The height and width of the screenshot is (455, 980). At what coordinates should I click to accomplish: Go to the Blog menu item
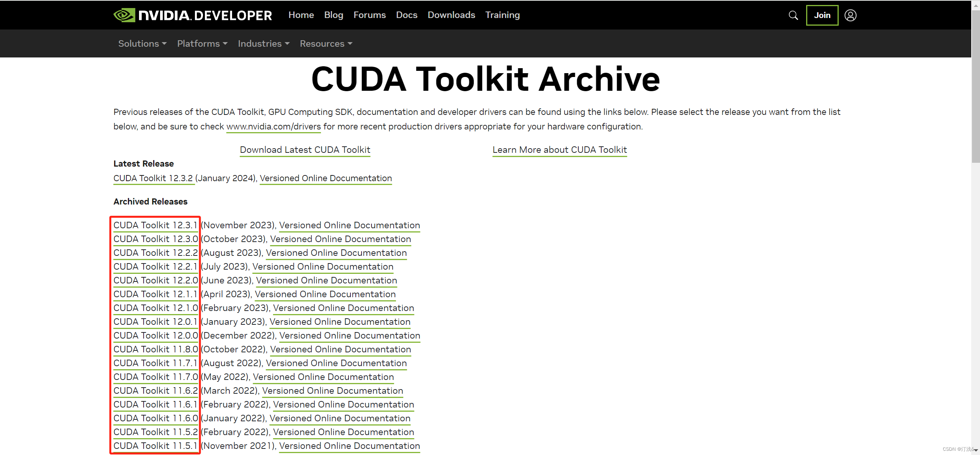334,15
